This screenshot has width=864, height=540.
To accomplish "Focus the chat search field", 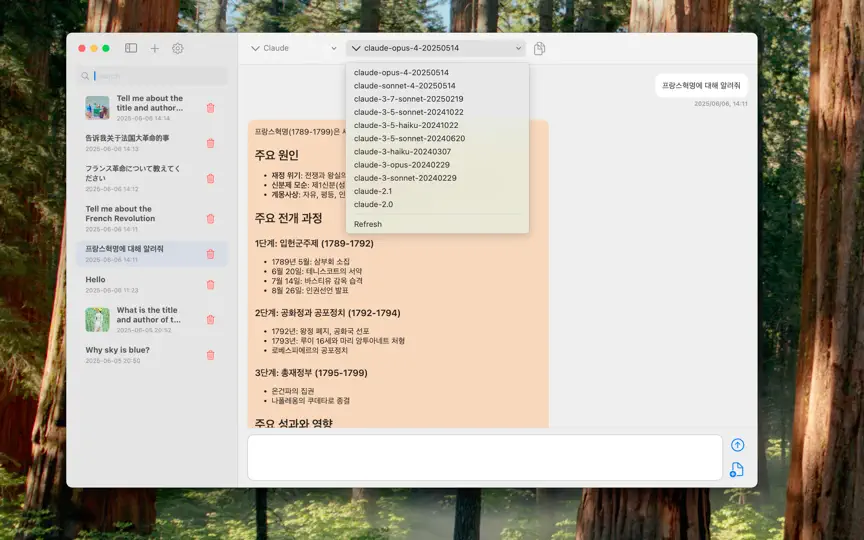I will (x=152, y=76).
